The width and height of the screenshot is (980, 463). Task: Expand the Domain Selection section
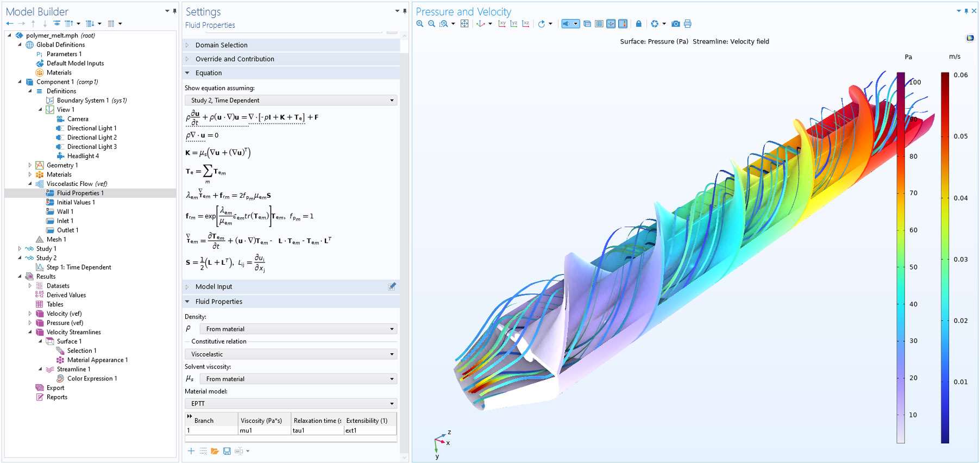222,45
